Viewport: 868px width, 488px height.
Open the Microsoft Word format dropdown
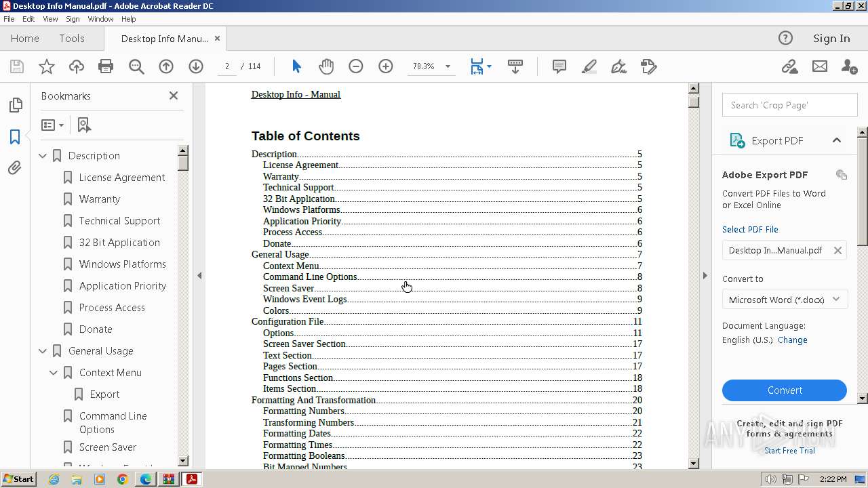pyautogui.click(x=785, y=300)
